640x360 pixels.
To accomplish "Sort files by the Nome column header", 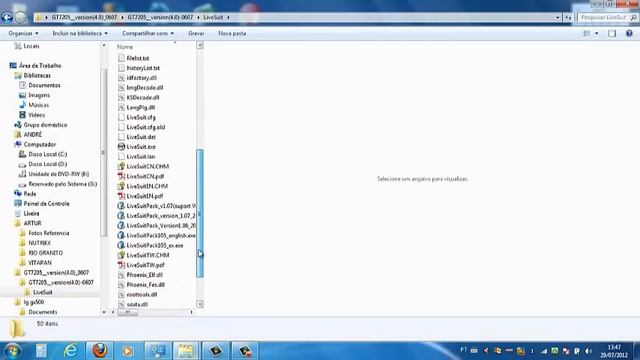I will coord(125,47).
